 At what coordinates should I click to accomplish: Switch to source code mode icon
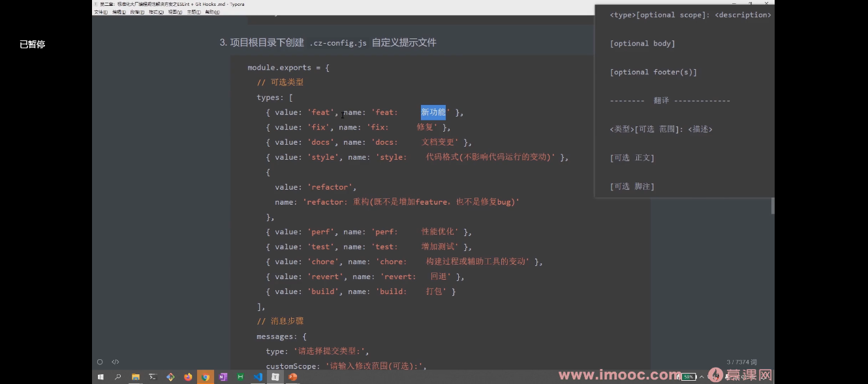[116, 362]
